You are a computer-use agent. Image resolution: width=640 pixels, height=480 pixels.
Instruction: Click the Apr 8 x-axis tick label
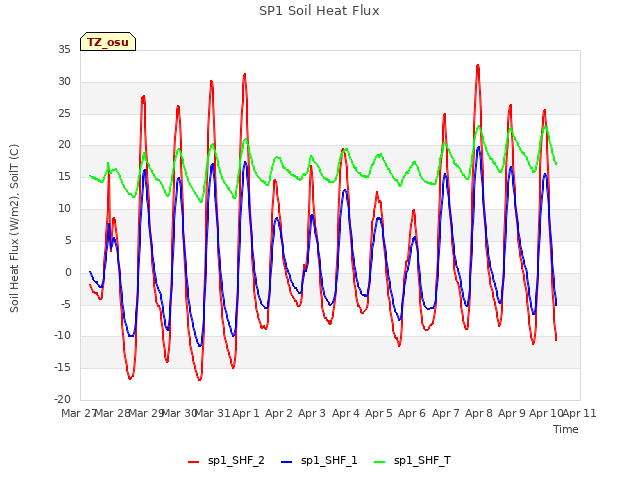click(479, 413)
